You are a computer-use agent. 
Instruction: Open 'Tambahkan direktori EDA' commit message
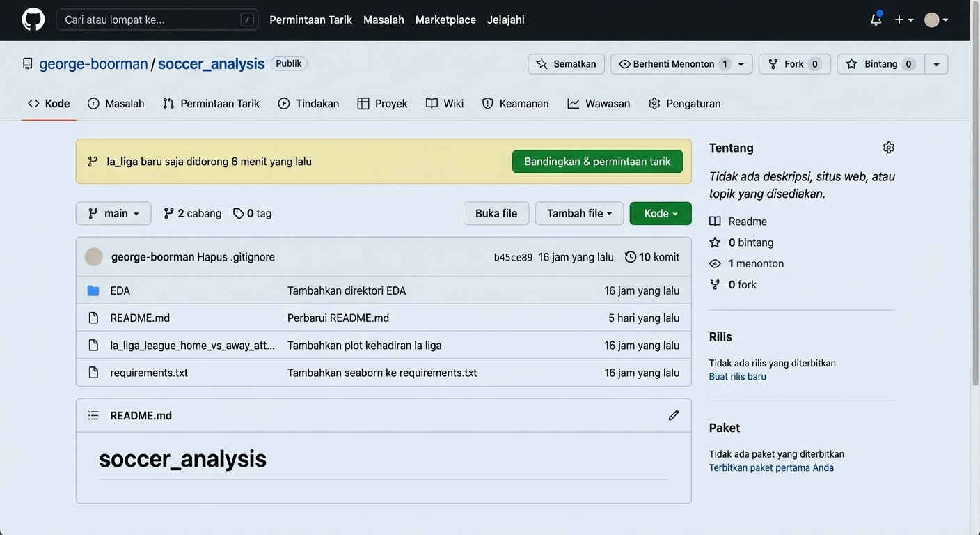pyautogui.click(x=347, y=291)
